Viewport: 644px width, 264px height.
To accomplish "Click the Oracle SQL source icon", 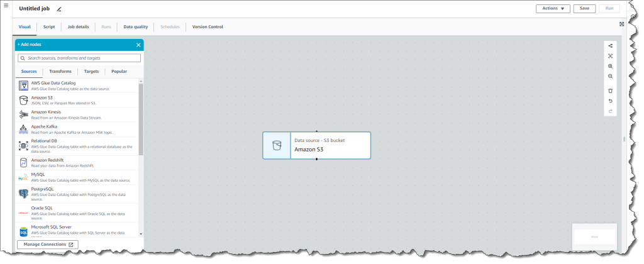I will point(24,212).
